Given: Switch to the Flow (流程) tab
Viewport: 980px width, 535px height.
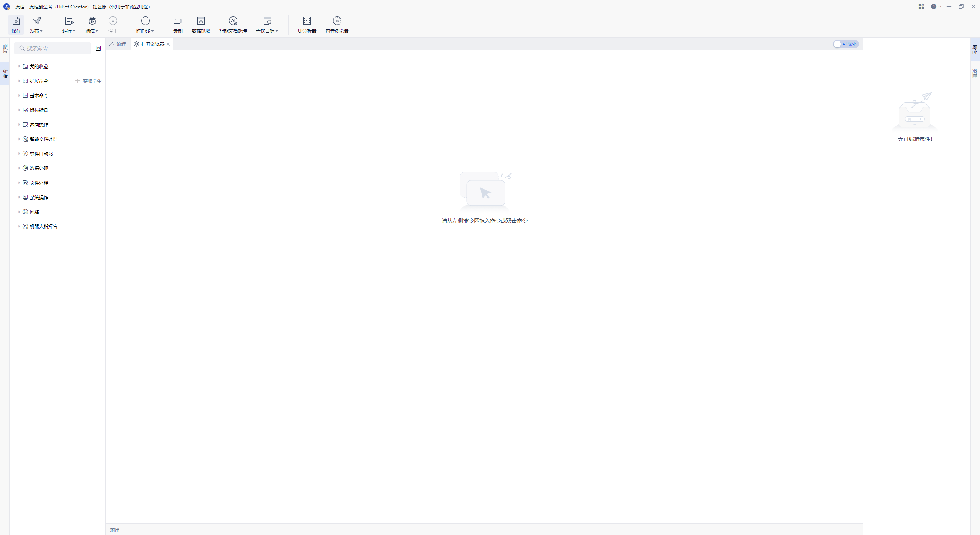Looking at the screenshot, I should click(x=118, y=44).
